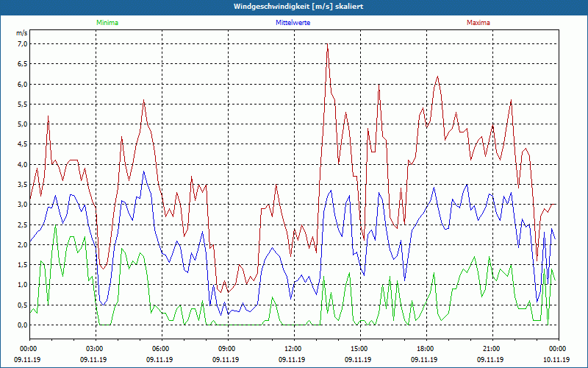Click the 4,0 y-axis value
Viewport: 588px width, 368px height.
click(22, 164)
